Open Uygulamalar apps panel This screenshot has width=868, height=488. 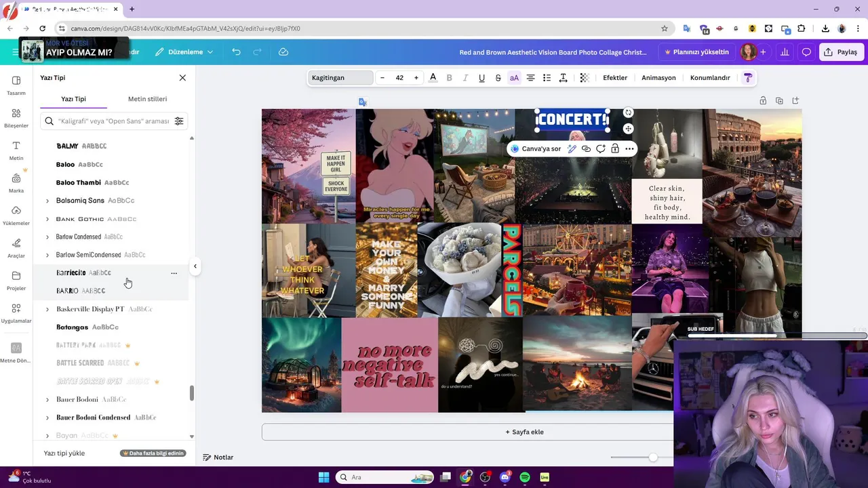pos(16,313)
